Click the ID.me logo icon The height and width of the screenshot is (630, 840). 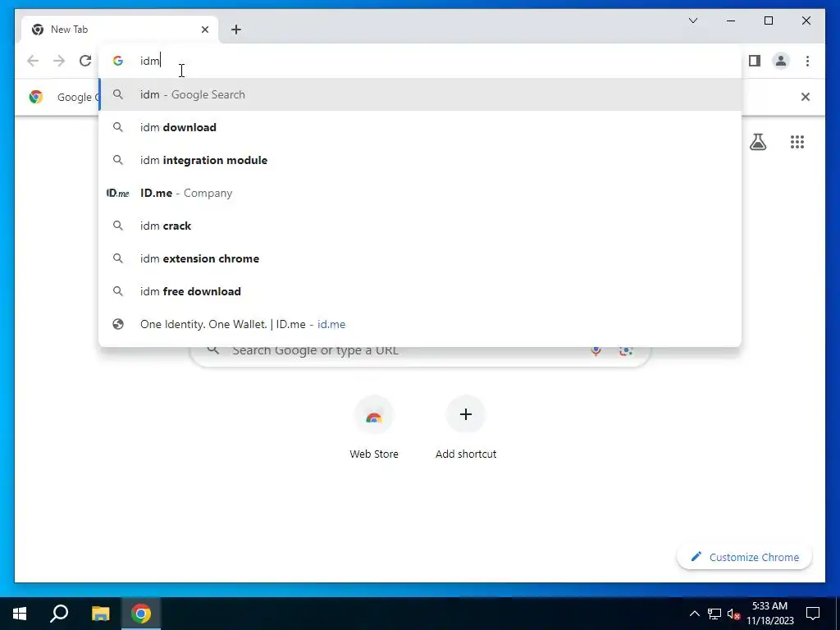click(x=118, y=193)
